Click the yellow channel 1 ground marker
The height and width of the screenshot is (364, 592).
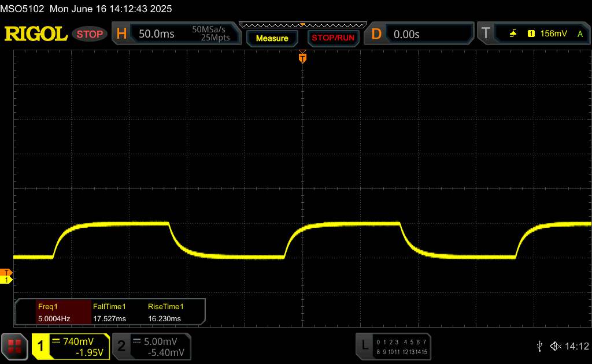(7, 280)
